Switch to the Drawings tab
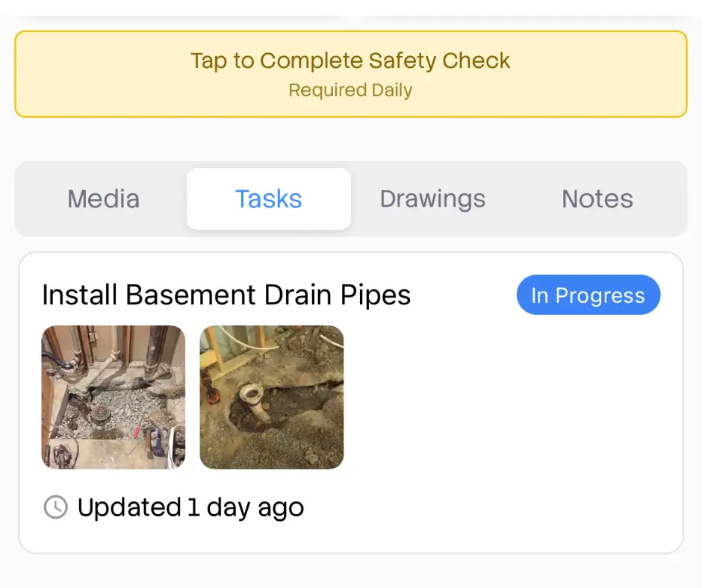 click(x=432, y=198)
